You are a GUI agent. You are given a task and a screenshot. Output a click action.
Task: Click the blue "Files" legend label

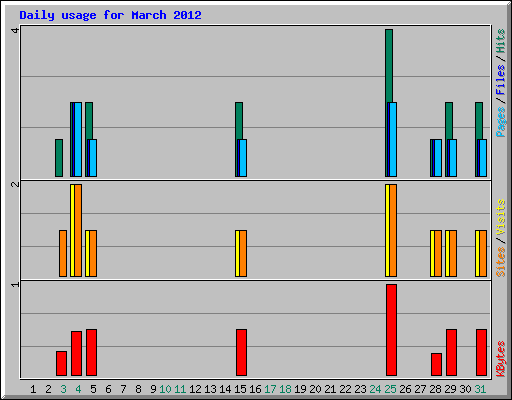point(501,80)
